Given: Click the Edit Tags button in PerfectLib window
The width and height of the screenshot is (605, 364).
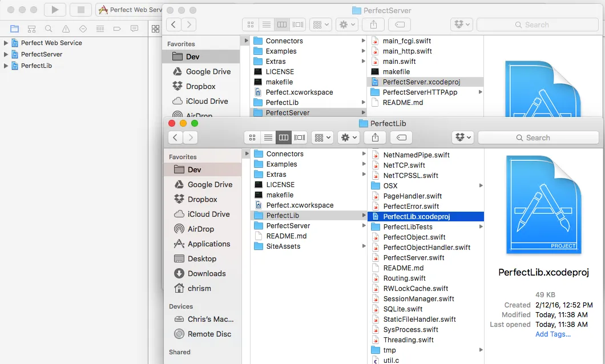Looking at the screenshot, I should (401, 137).
